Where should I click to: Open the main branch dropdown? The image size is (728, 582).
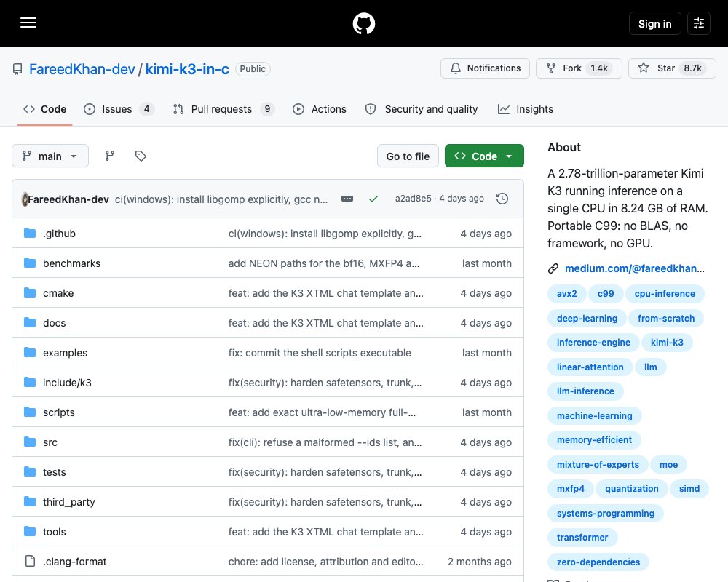50,156
